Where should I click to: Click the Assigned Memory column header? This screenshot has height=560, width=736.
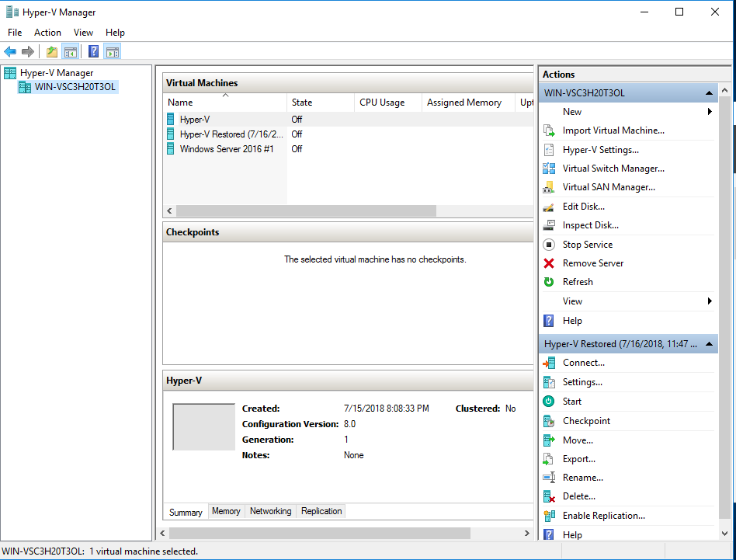468,103
